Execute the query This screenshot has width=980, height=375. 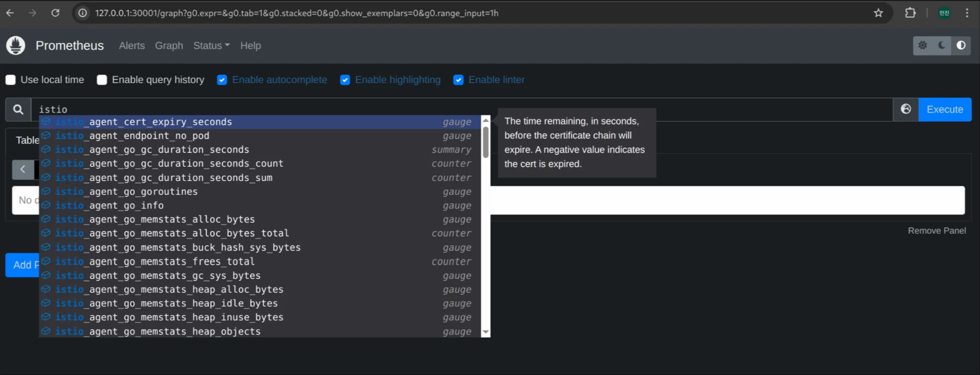point(945,109)
